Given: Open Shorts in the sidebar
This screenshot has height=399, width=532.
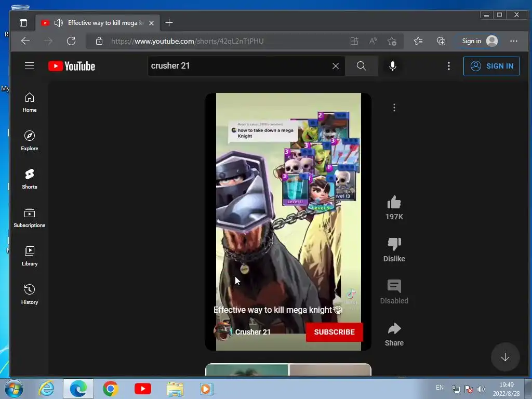Looking at the screenshot, I should point(30,179).
